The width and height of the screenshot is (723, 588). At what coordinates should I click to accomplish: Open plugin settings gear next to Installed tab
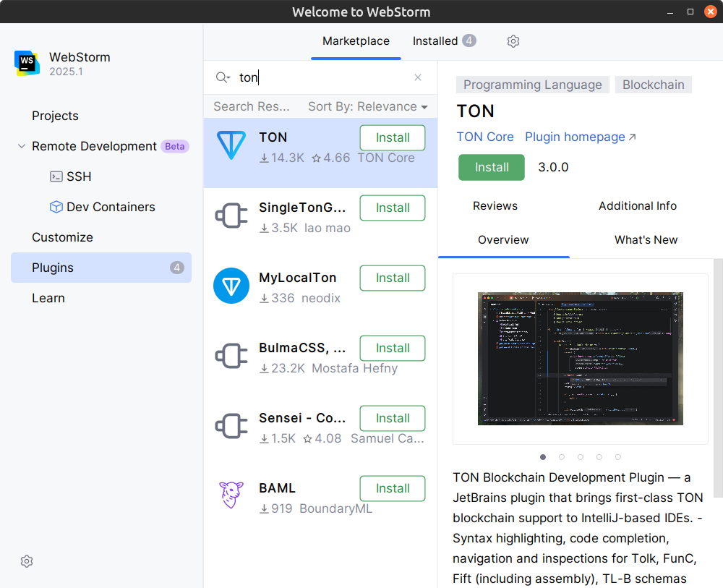coord(513,41)
